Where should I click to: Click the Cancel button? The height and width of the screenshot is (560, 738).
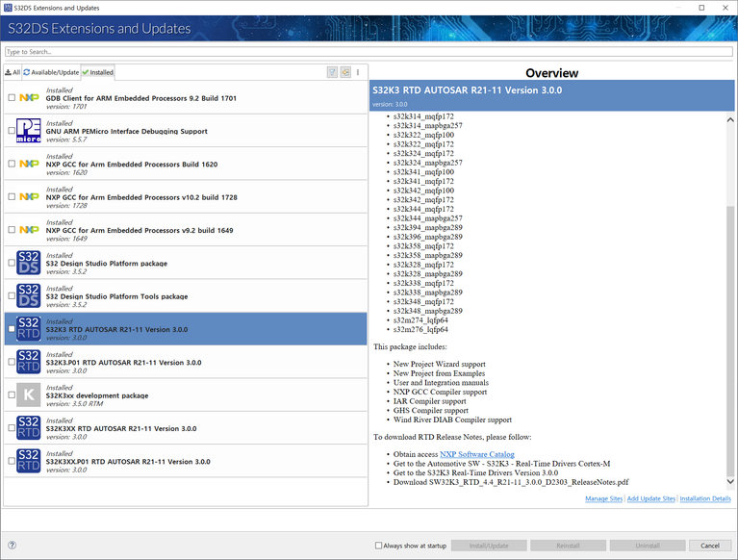pyautogui.click(x=710, y=546)
